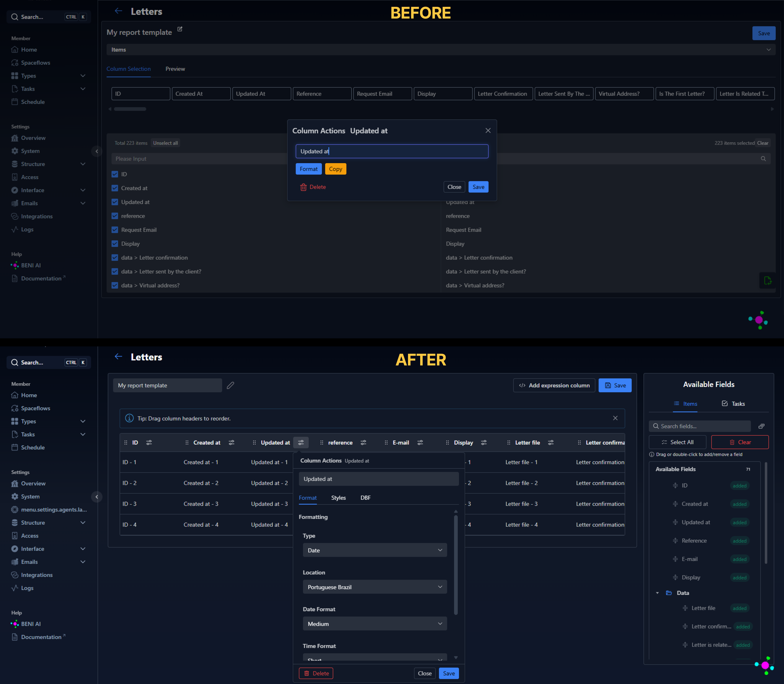Click the magnifier icon in BEFORE Please Input field
The height and width of the screenshot is (684, 784).
[763, 159]
